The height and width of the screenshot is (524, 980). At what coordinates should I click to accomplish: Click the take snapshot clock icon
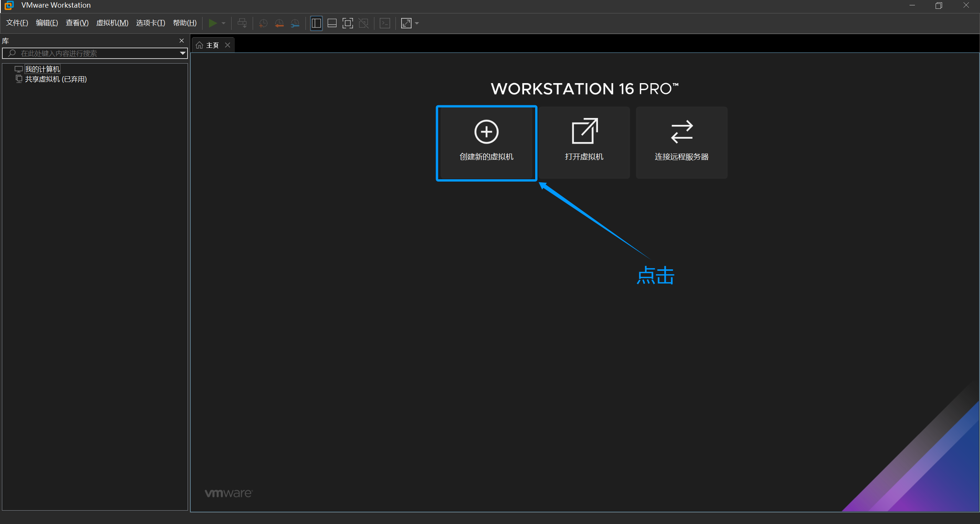[263, 23]
